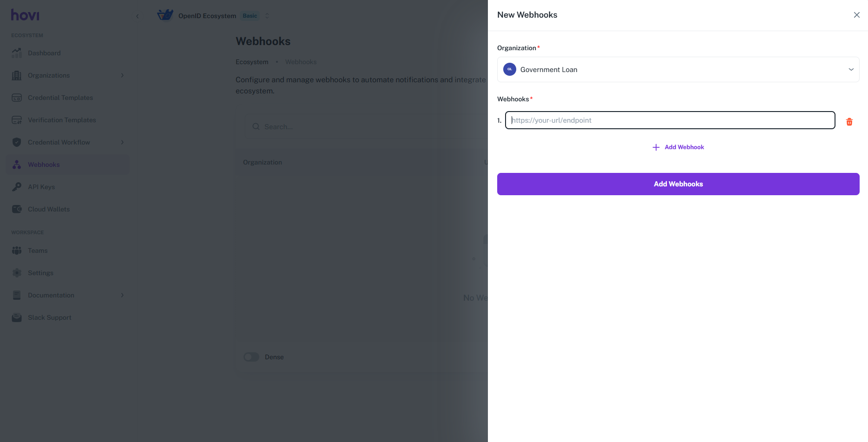Expand the Credential Workflow submenu

pos(122,142)
